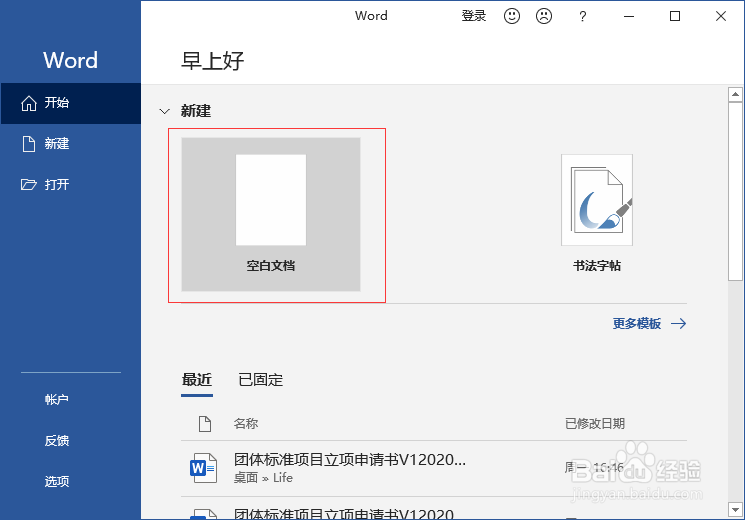This screenshot has width=745, height=520.
Task: Open help with the question mark icon
Action: 583,17
